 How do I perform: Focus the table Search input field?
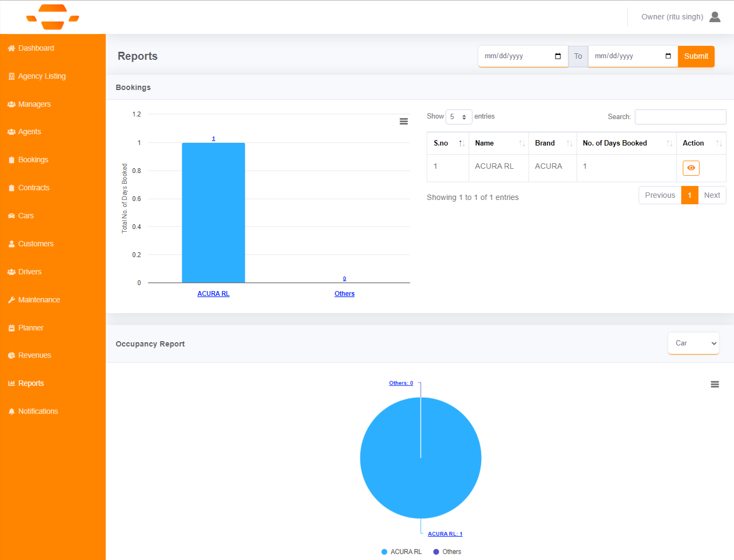pos(680,117)
